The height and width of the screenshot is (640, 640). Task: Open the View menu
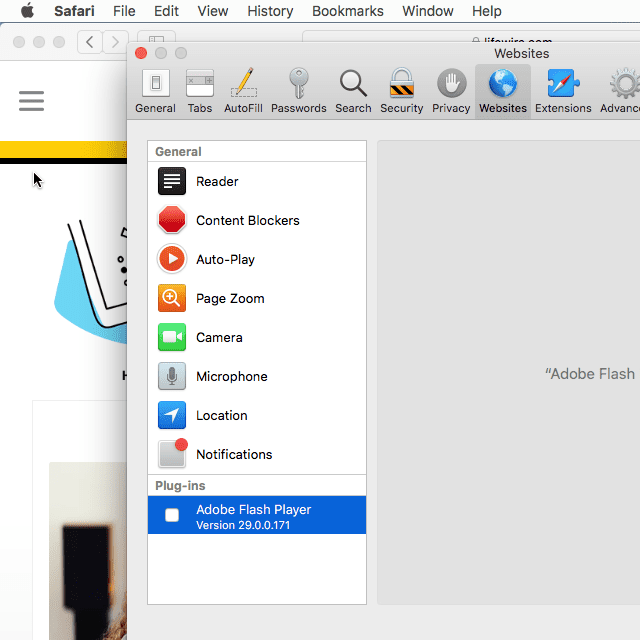pyautogui.click(x=213, y=11)
